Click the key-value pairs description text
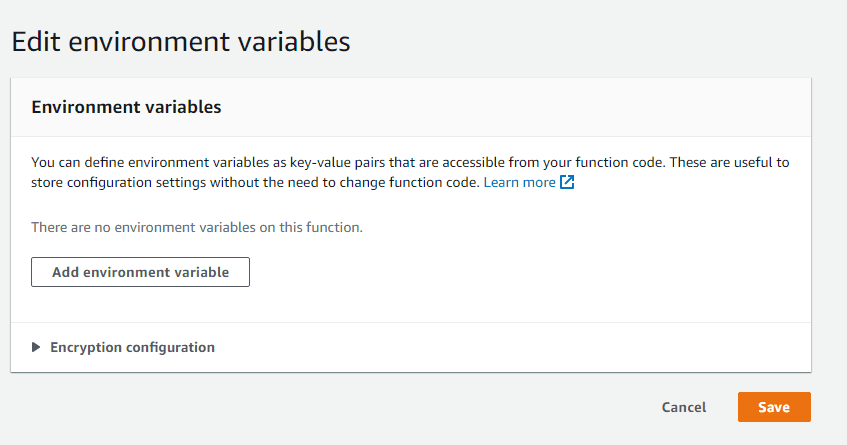The width and height of the screenshot is (847, 445). [410, 172]
